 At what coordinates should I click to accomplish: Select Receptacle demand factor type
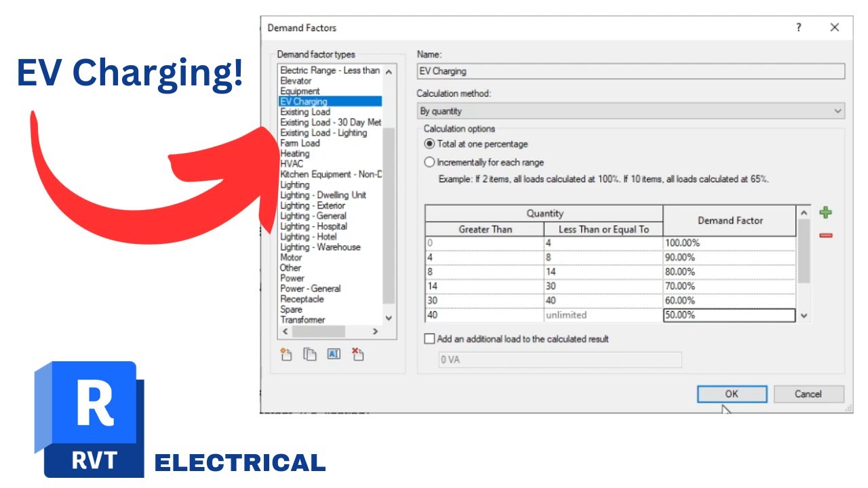tap(302, 299)
